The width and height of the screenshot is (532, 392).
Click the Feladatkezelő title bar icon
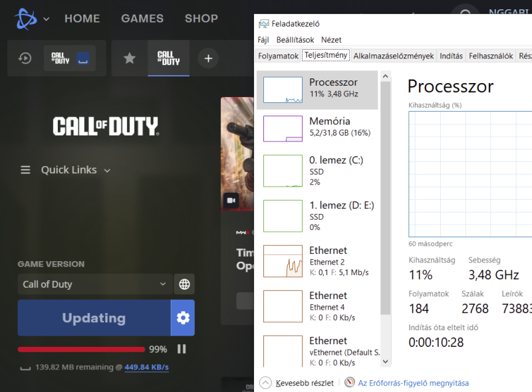point(263,24)
